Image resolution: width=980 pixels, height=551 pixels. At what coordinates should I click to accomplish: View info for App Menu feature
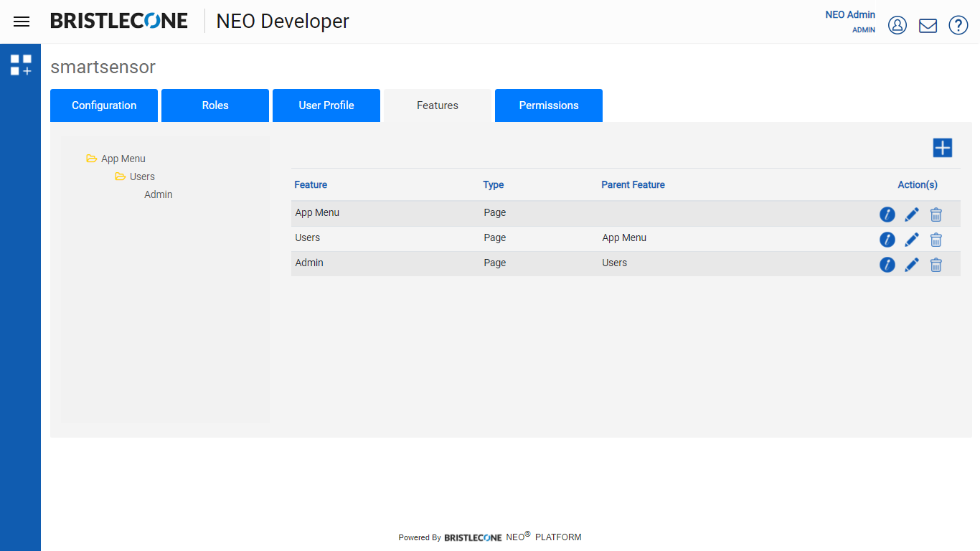coord(887,215)
